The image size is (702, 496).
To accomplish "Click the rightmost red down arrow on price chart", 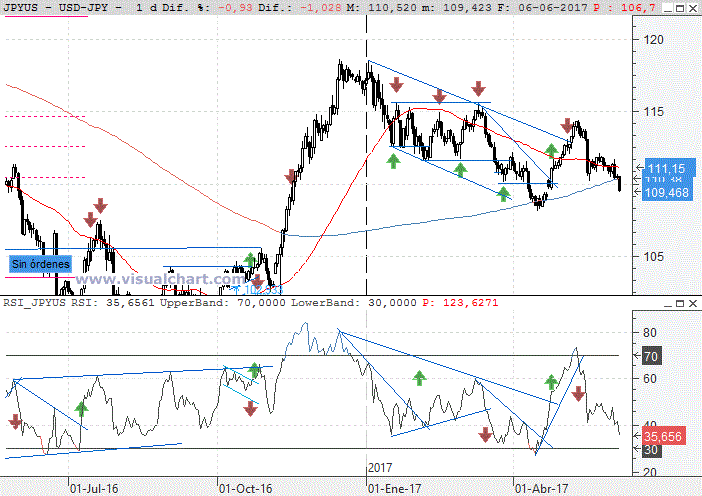I will tap(567, 126).
